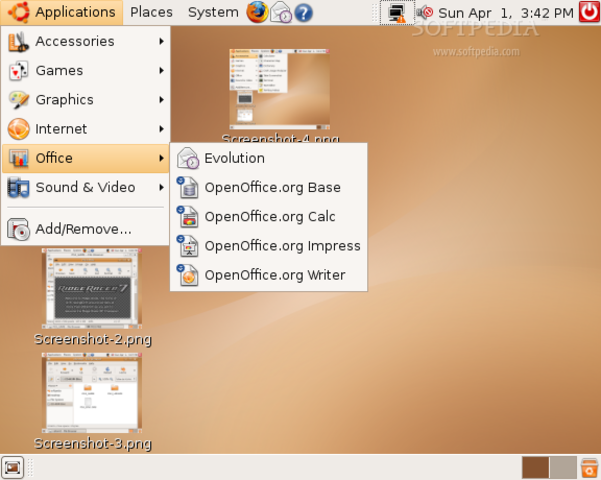Screen dimensions: 601x480
Task: Click the Graphics palette icon
Action: click(x=18, y=100)
